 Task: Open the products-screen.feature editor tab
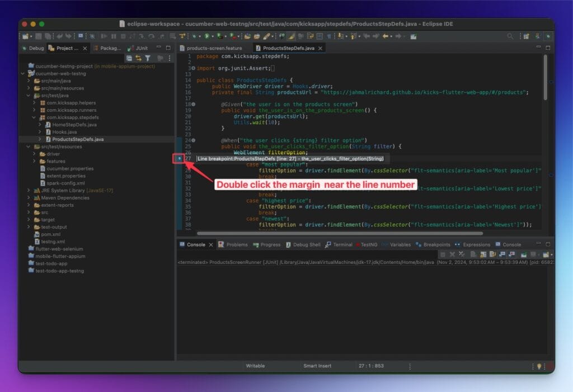211,48
